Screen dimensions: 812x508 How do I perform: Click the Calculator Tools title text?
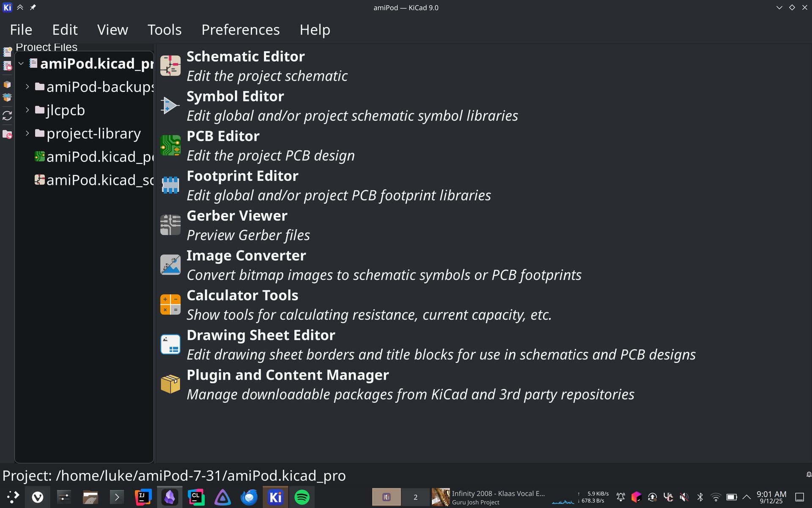pos(242,295)
